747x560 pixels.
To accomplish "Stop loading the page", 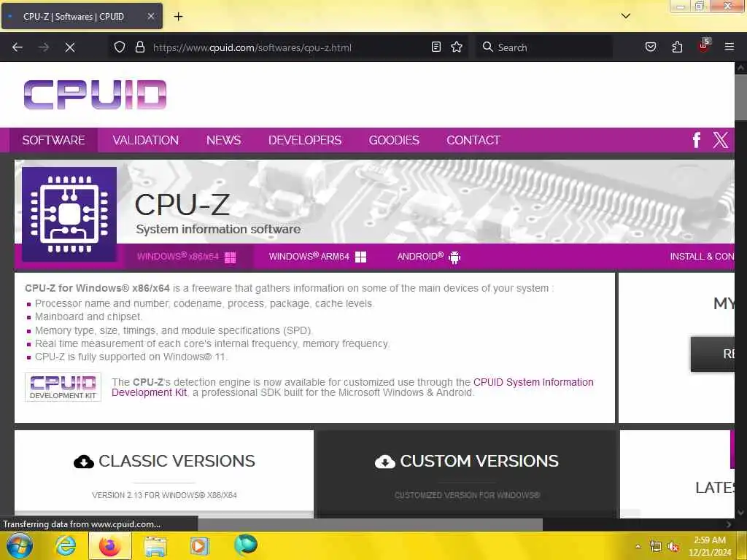I will pos(69,47).
